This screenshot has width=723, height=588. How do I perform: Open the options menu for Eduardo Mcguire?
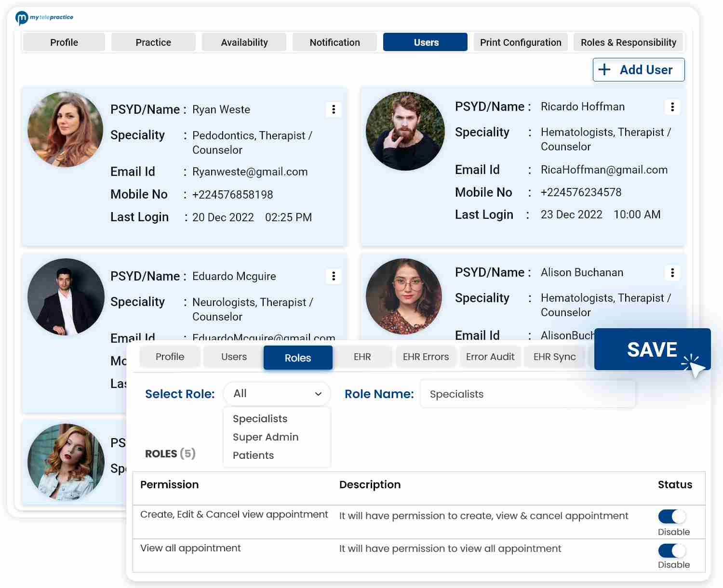[x=333, y=276]
